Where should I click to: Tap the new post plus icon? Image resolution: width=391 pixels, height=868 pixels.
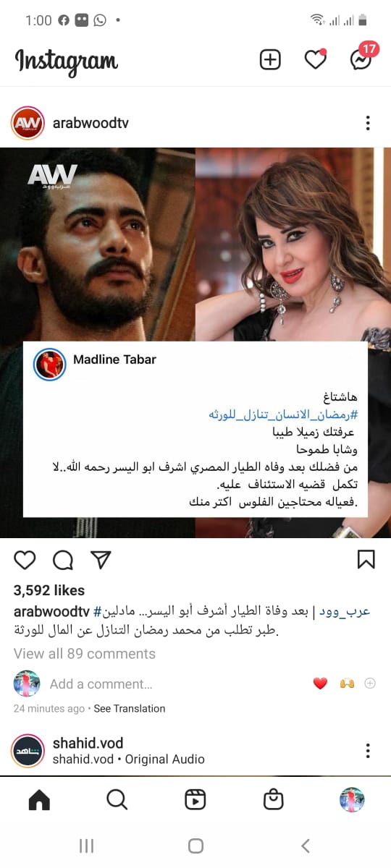point(270,60)
